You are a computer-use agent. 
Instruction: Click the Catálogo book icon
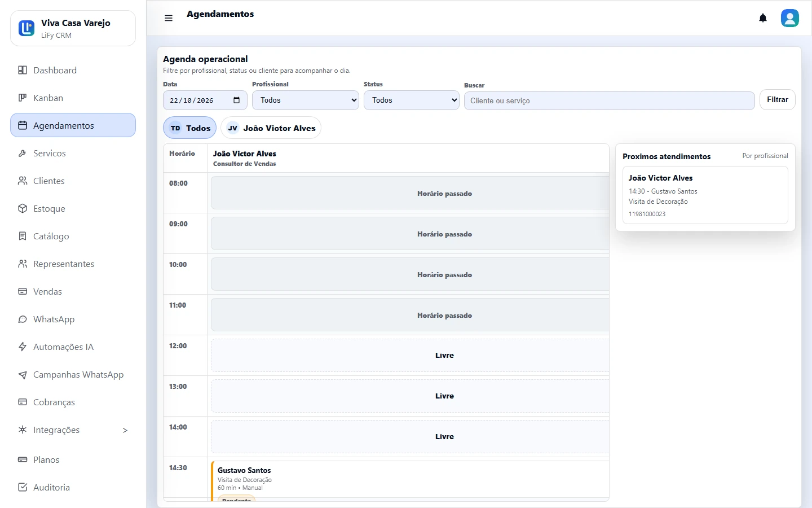tap(23, 237)
